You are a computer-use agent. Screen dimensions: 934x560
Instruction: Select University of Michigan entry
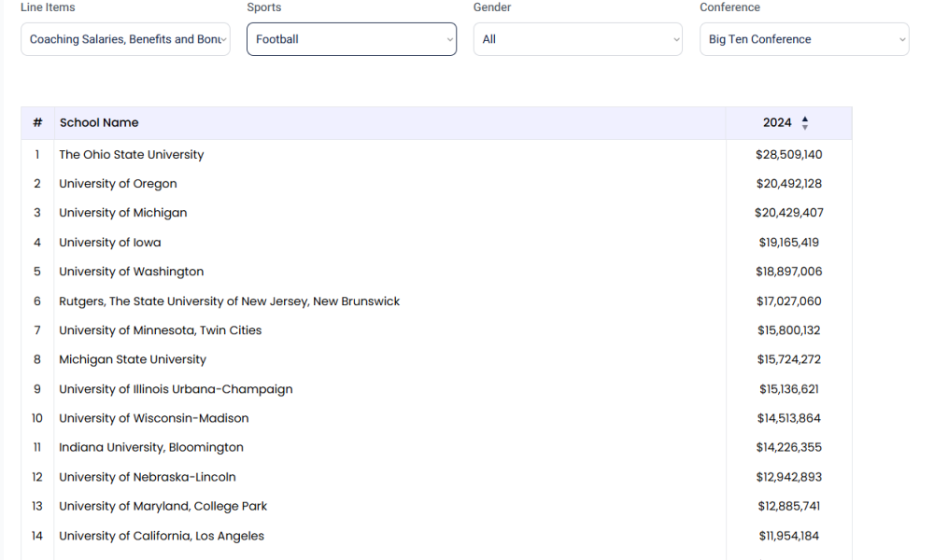122,213
